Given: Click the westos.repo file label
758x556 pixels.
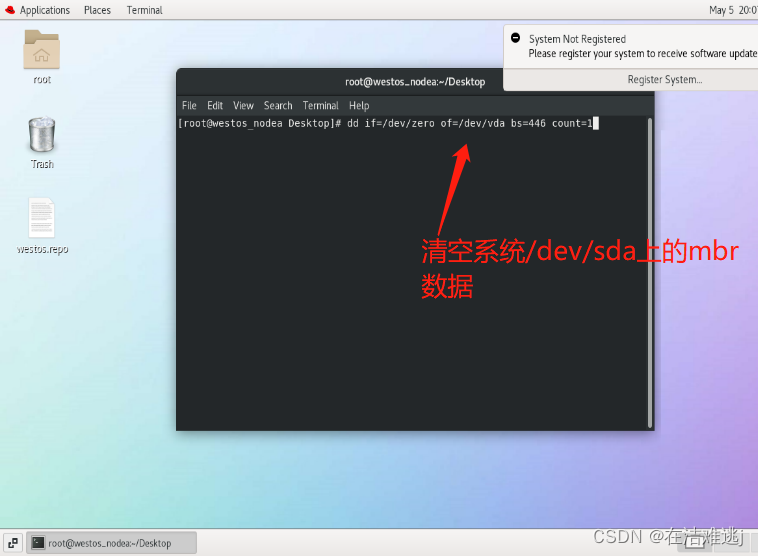Looking at the screenshot, I should click(42, 249).
